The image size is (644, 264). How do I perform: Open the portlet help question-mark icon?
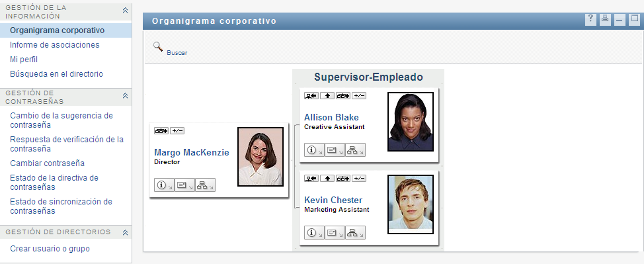point(590,19)
